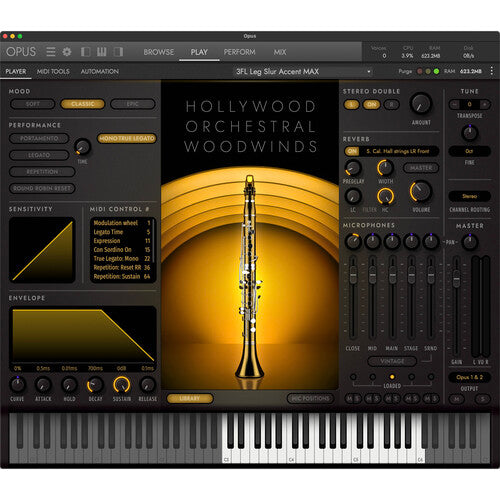Screen dimensions: 500x500
Task: Click the green Purge indicator dot
Action: point(436,71)
